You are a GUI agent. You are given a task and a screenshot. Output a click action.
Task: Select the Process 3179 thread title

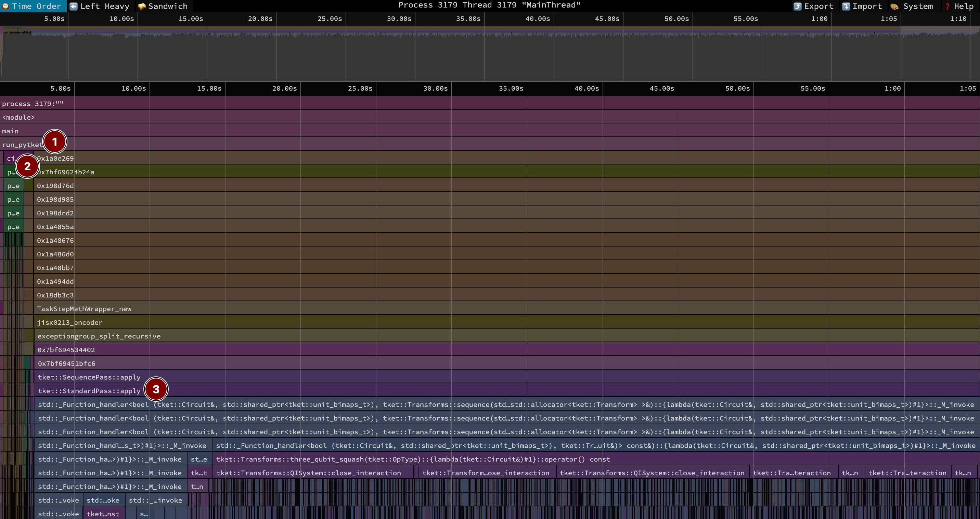(489, 5)
